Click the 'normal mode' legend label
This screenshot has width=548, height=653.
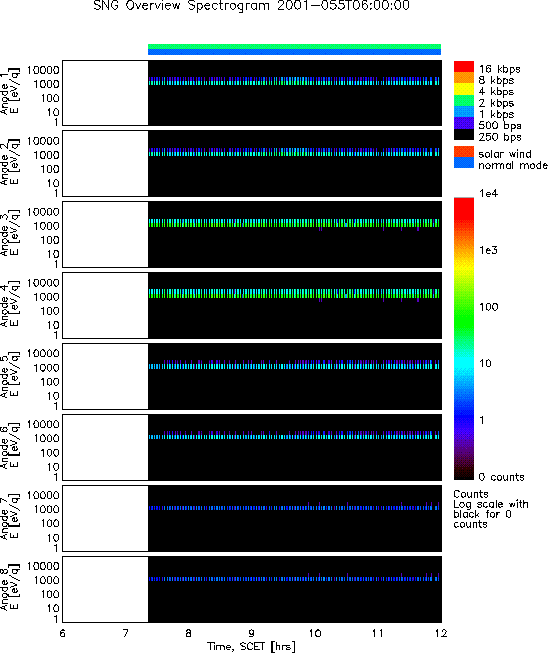(x=513, y=165)
